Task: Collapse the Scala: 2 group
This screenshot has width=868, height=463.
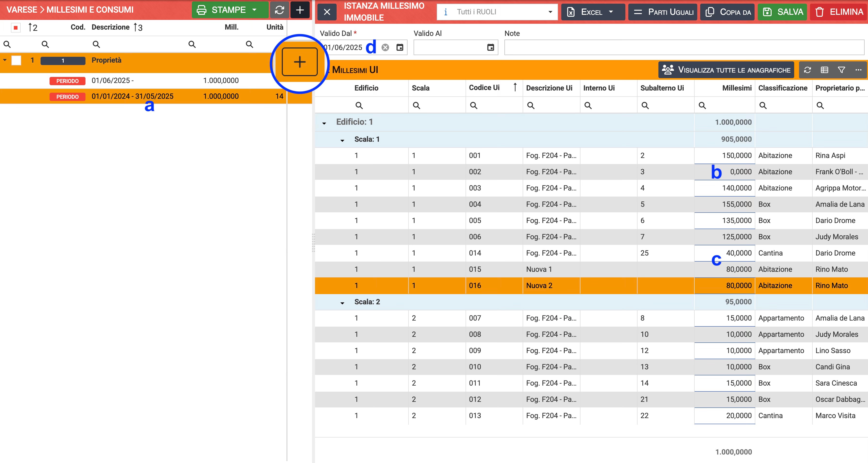Action: (342, 303)
